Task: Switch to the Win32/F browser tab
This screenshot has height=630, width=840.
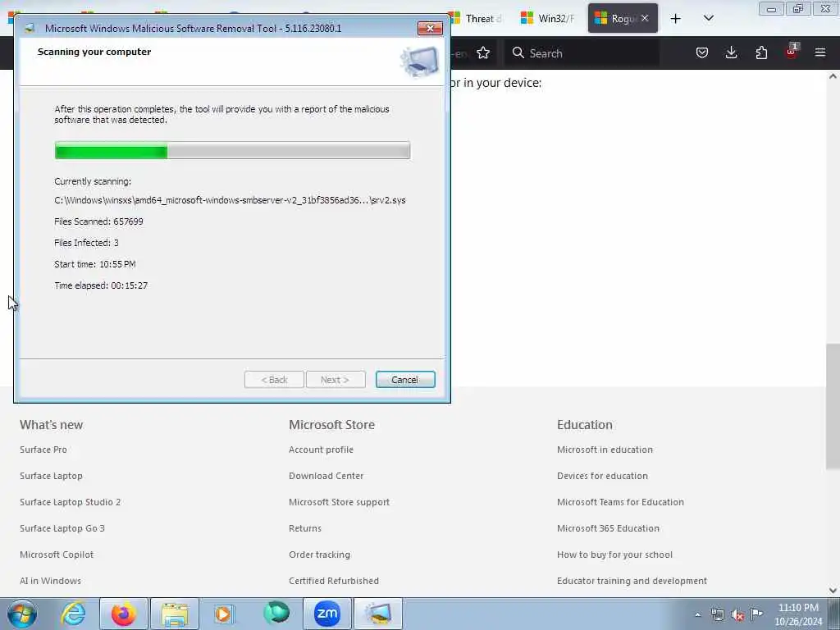Action: coord(549,19)
